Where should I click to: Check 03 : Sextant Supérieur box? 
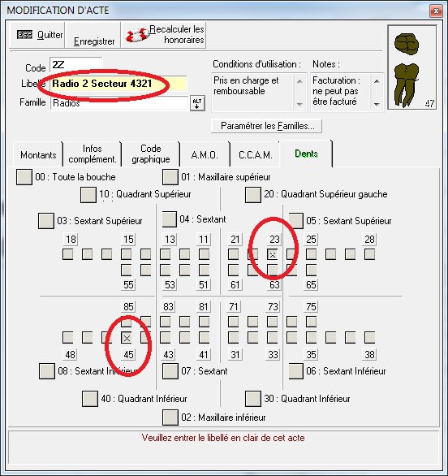[x=46, y=221]
